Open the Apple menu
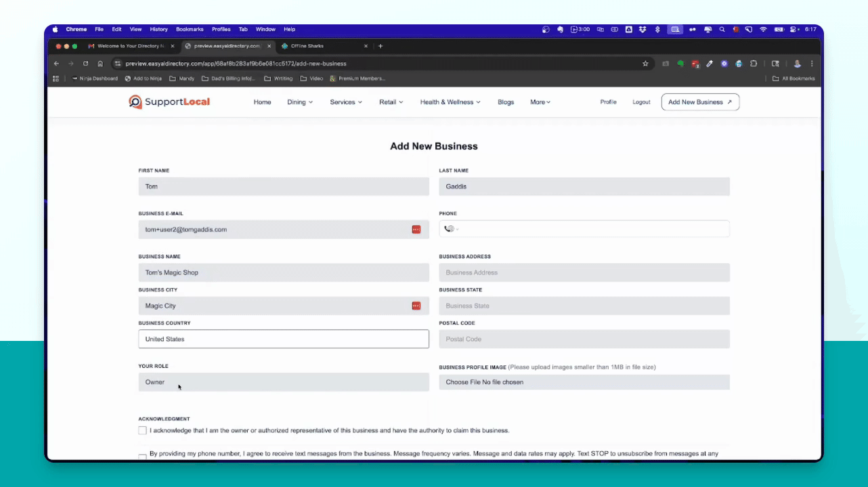The height and width of the screenshot is (487, 868). click(x=56, y=29)
